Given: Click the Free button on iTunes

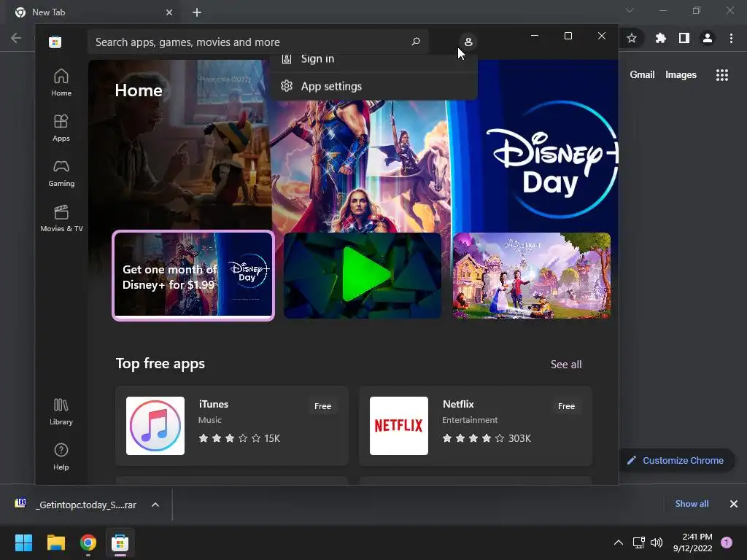Looking at the screenshot, I should tap(322, 406).
